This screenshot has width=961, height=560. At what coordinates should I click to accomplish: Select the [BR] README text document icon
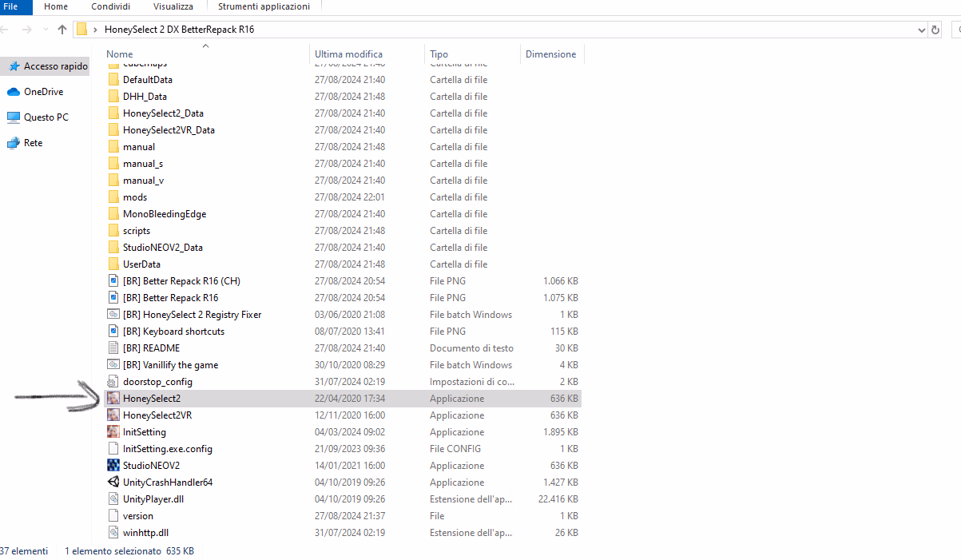coord(113,348)
